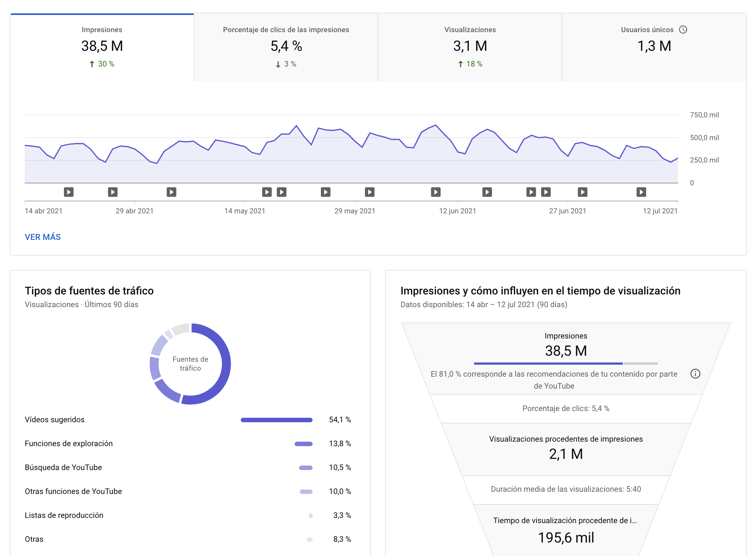The width and height of the screenshot is (756, 556).
Task: Click the 14 may 2021 axis date
Action: pyautogui.click(x=245, y=211)
